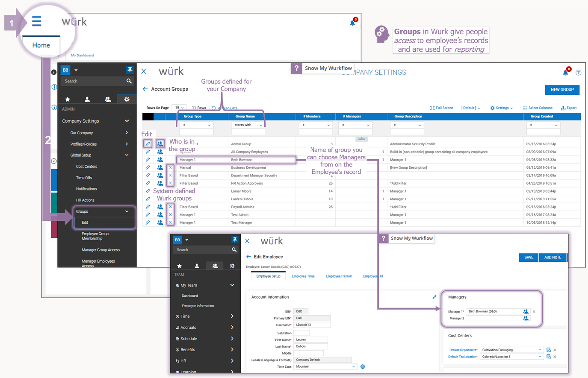Open lookup icon for Default Department
This screenshot has height=378, width=588.
pos(549,350)
